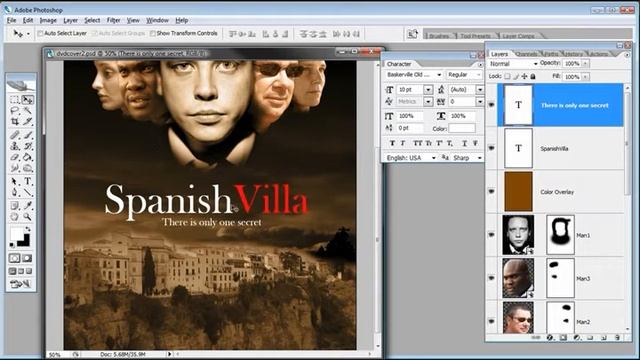Select the Horizontal Type tool
Image resolution: width=640 pixels, height=360 pixels.
[x=27, y=181]
